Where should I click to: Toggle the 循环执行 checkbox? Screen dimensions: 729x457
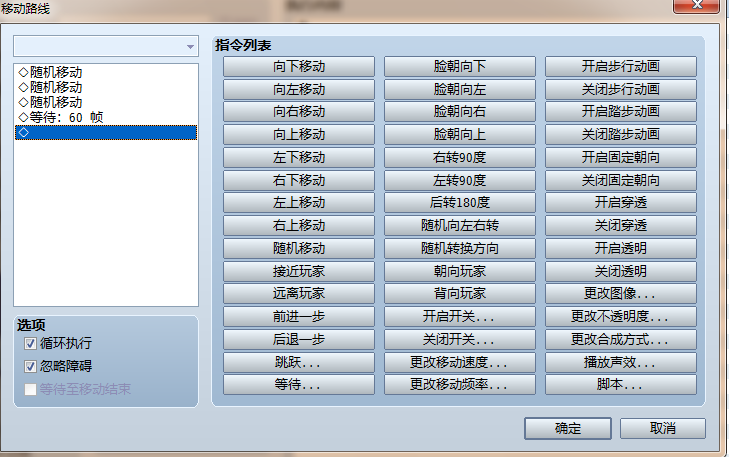[31, 344]
